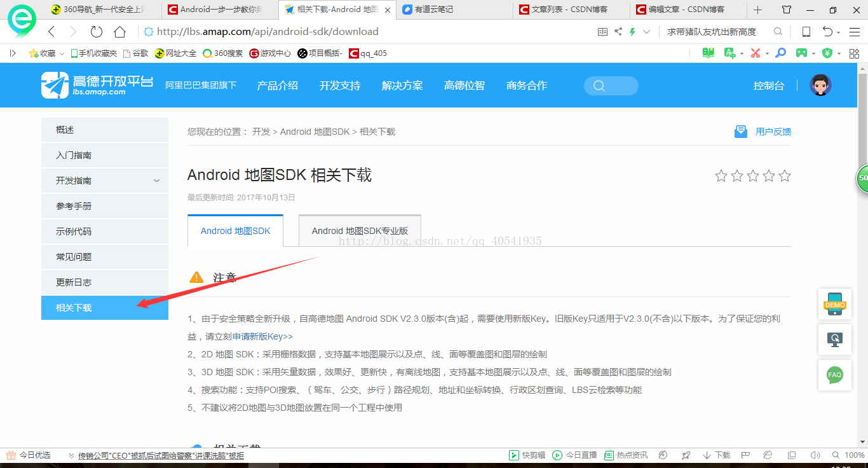Viewport: 868px width, 468px height.
Task: Open dropdown arrow next to undo icon
Action: [839, 32]
